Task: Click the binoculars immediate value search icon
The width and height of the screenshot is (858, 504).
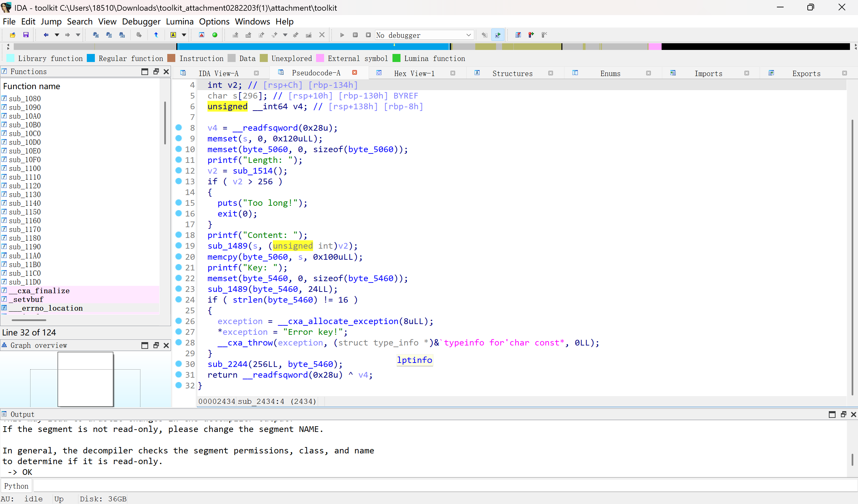Action: pyautogui.click(x=96, y=35)
